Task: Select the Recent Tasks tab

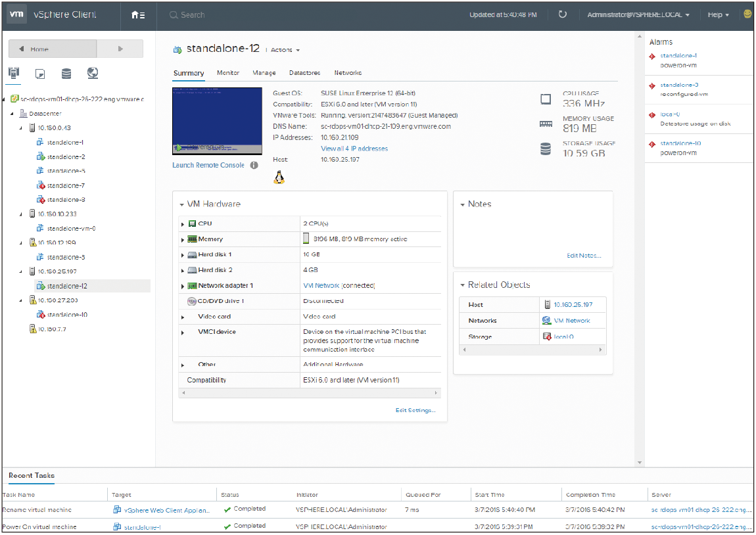Action: tap(32, 475)
